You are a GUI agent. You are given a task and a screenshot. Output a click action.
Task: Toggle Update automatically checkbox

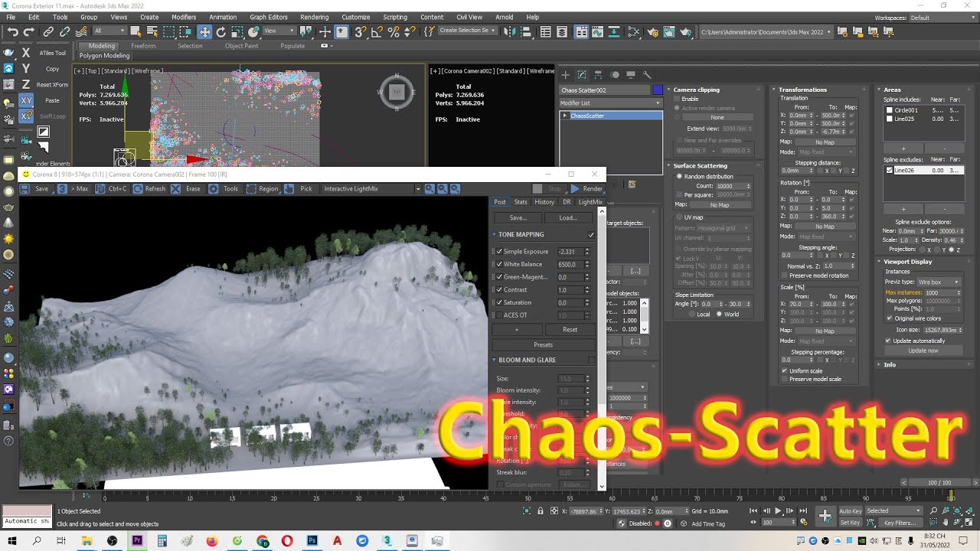point(888,341)
